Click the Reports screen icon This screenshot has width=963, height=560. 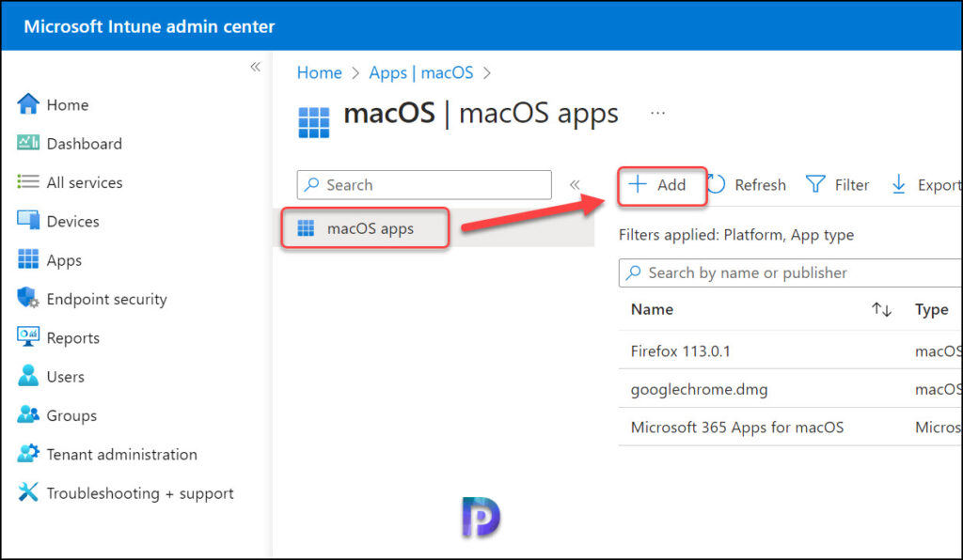(x=27, y=336)
